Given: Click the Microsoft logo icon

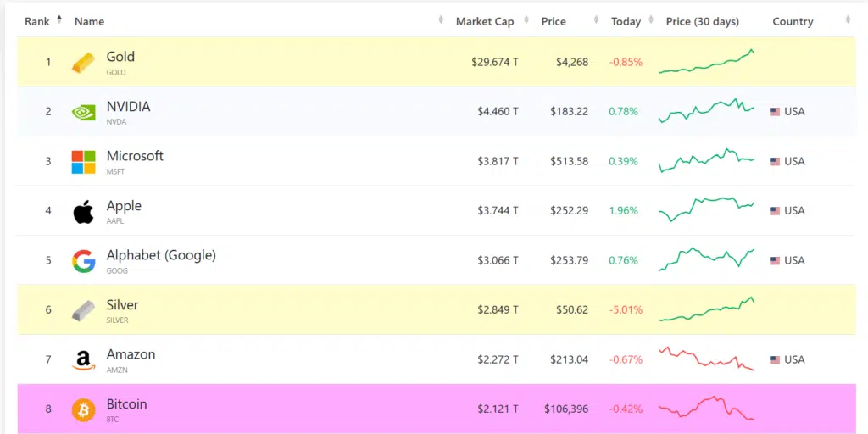Looking at the screenshot, I should 83,161.
